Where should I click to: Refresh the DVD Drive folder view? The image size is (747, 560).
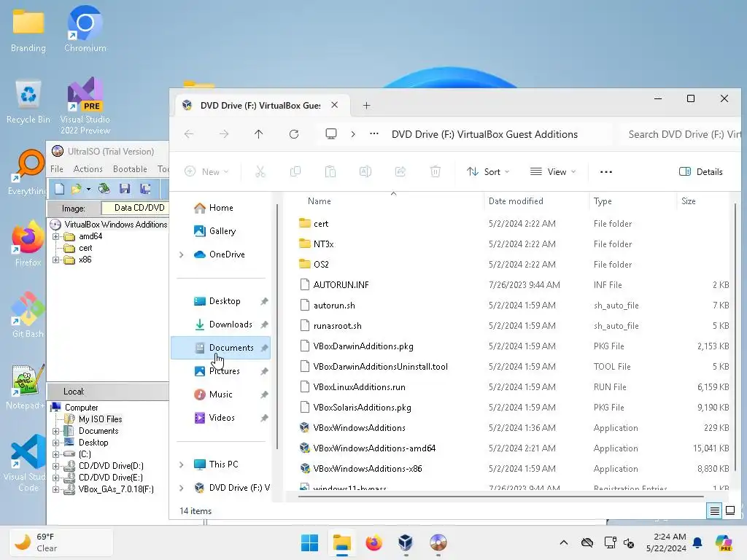pos(294,134)
